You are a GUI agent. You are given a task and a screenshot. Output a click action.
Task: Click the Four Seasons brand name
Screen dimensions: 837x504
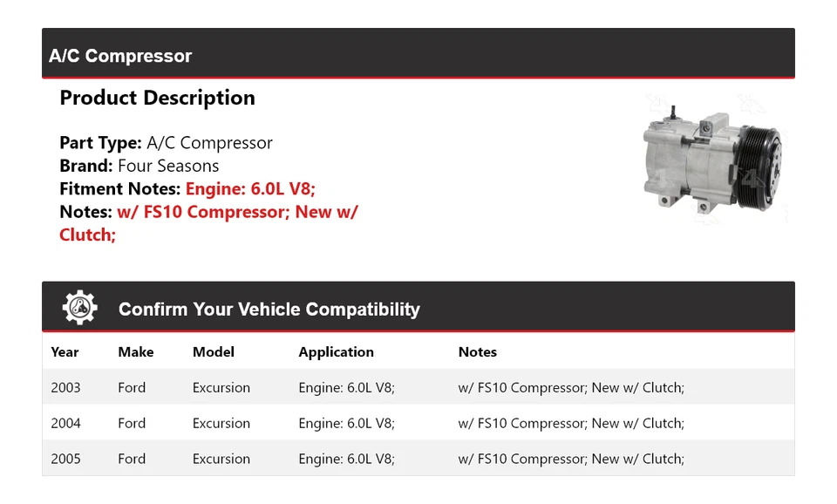(x=168, y=166)
